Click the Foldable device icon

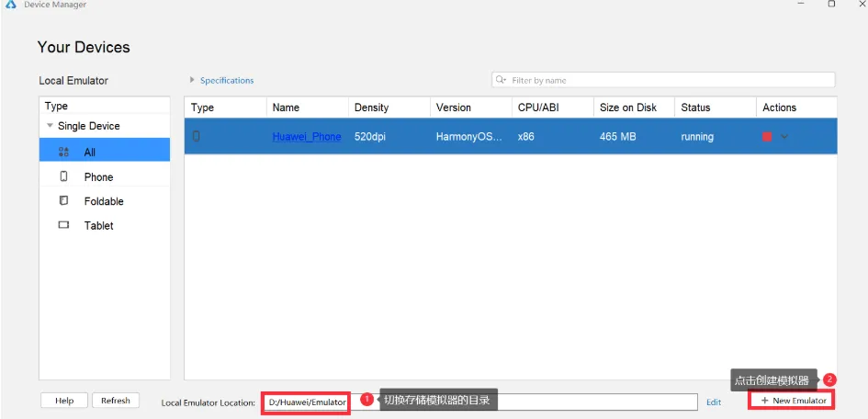point(63,201)
